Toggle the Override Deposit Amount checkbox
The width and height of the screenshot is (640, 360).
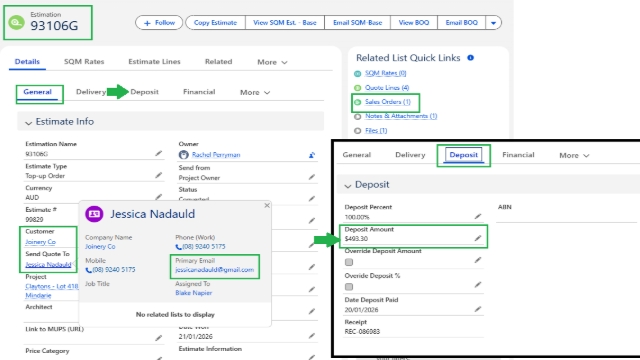[x=349, y=262]
